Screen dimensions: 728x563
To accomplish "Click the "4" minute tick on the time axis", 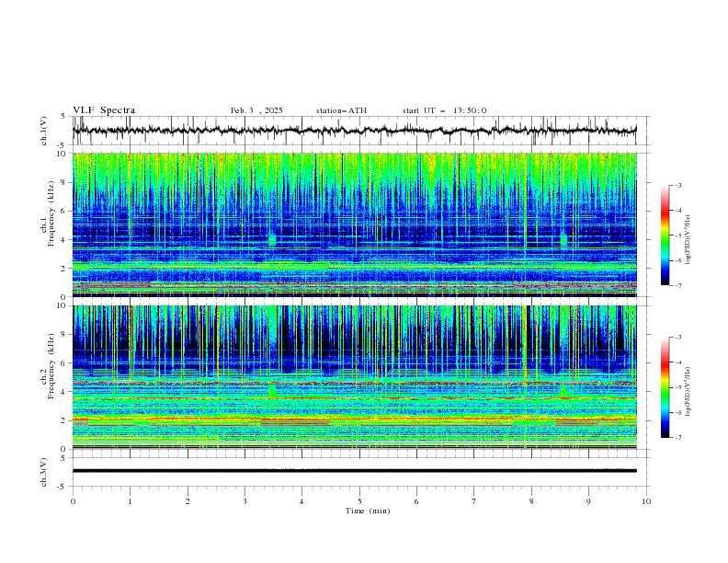I will click(x=301, y=501).
